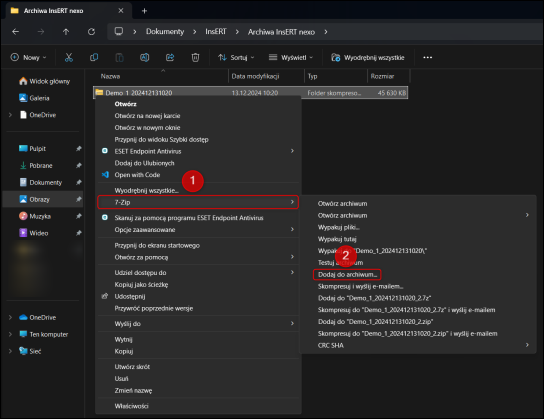544x419 pixels.
Task: Open the Wyświetl dropdown
Action: [x=291, y=58]
